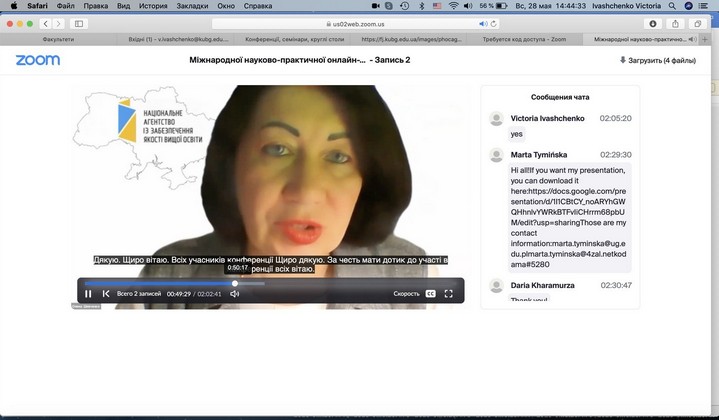Click the Всего 2 записей recordings label
Screen dimensions: 719x420
[139, 294]
